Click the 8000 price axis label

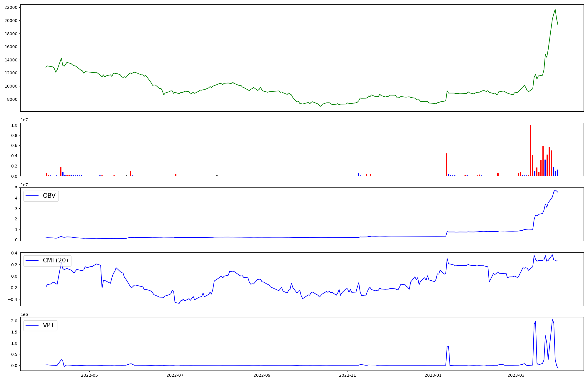coord(12,99)
